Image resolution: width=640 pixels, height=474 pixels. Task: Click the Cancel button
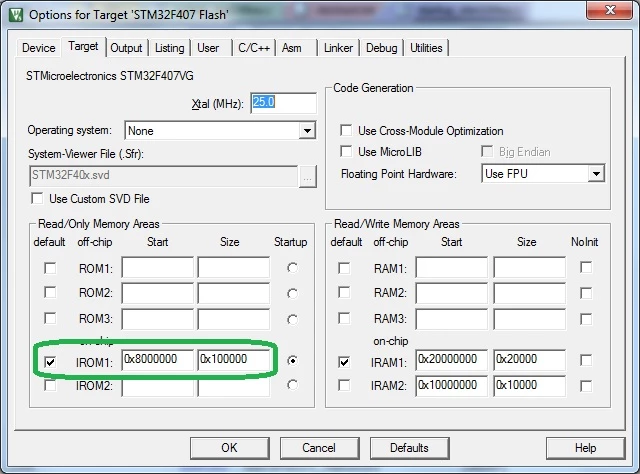click(320, 448)
